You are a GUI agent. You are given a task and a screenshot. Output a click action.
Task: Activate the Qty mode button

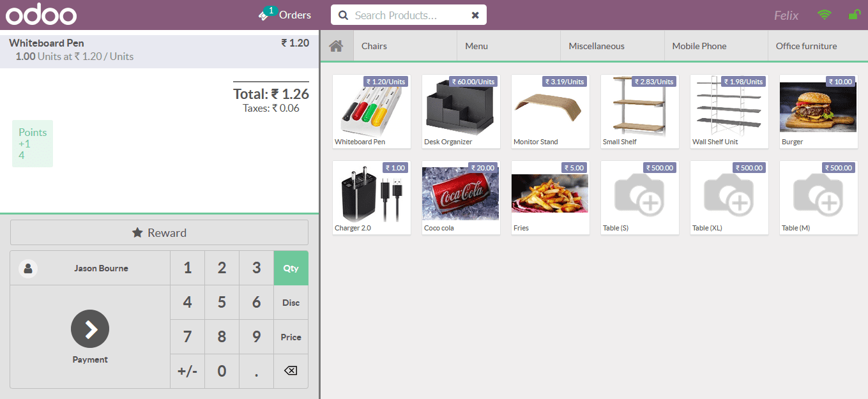(x=291, y=268)
